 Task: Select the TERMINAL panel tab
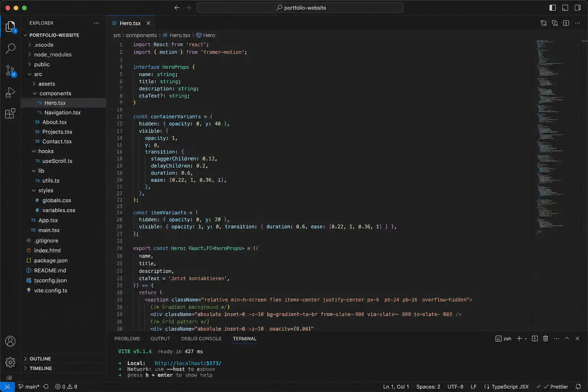(x=245, y=339)
